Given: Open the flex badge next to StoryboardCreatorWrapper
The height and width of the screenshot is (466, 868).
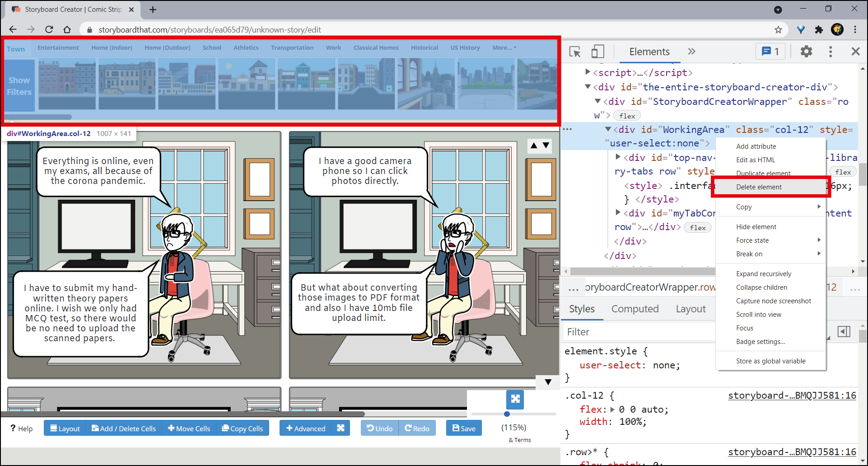Looking at the screenshot, I should coord(627,116).
